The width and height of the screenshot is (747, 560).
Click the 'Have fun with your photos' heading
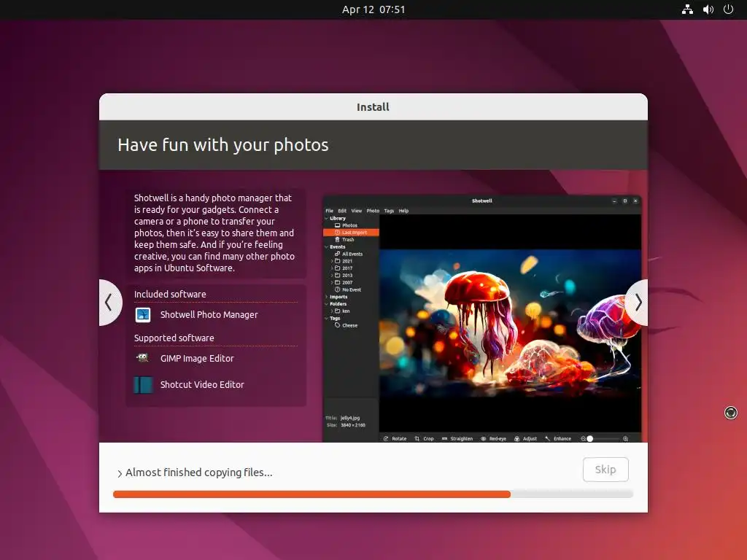(223, 145)
